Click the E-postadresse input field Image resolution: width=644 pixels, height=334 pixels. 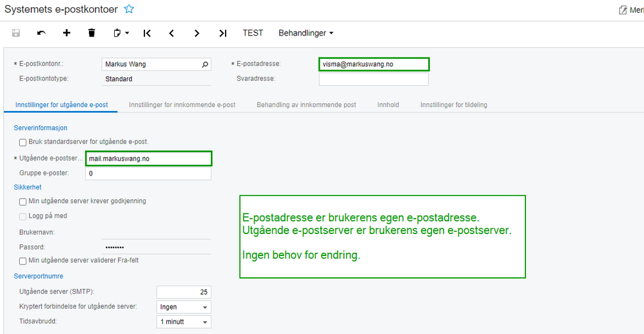(374, 64)
